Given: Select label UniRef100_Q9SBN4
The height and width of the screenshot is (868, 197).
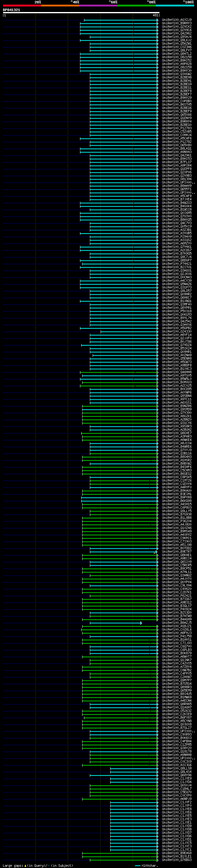Looking at the screenshot, I should click(x=177, y=396).
